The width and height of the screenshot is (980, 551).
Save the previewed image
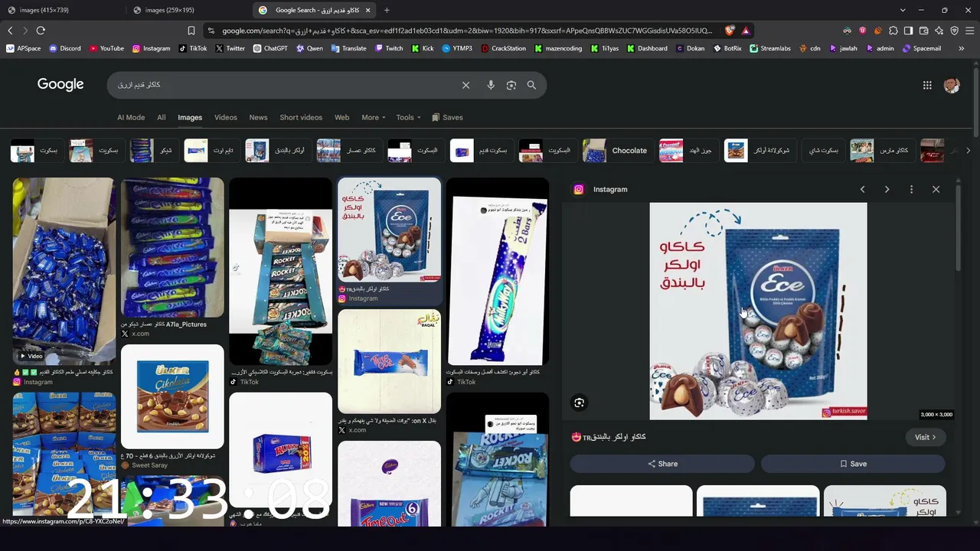coord(853,464)
